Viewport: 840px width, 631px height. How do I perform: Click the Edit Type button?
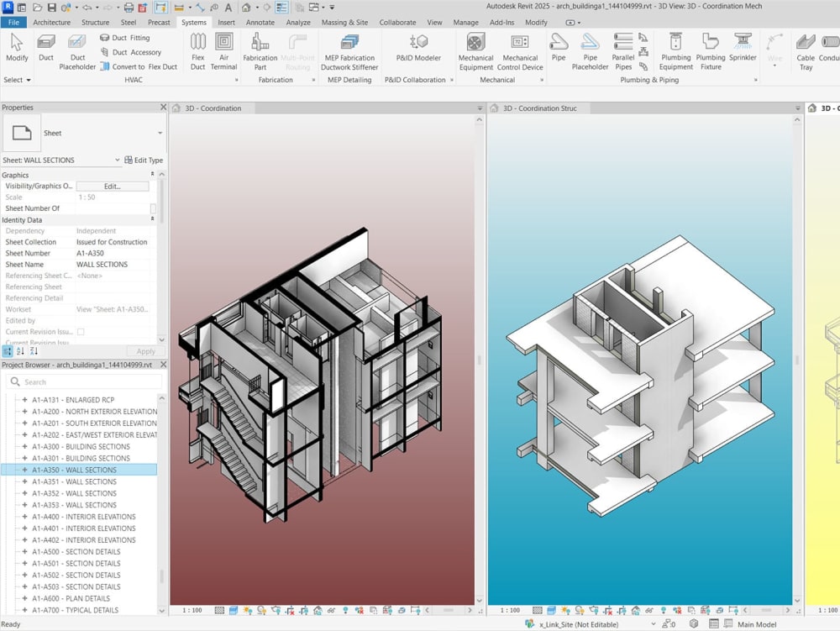coord(144,160)
